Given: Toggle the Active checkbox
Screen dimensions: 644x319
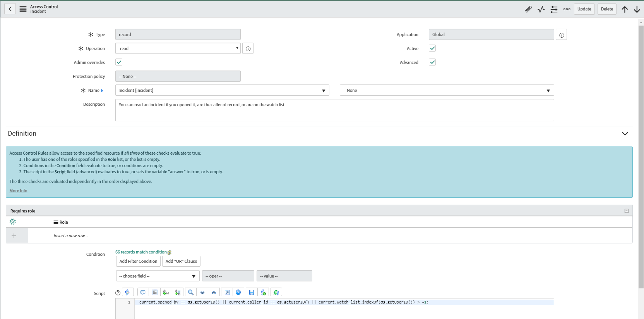Looking at the screenshot, I should click(432, 48).
